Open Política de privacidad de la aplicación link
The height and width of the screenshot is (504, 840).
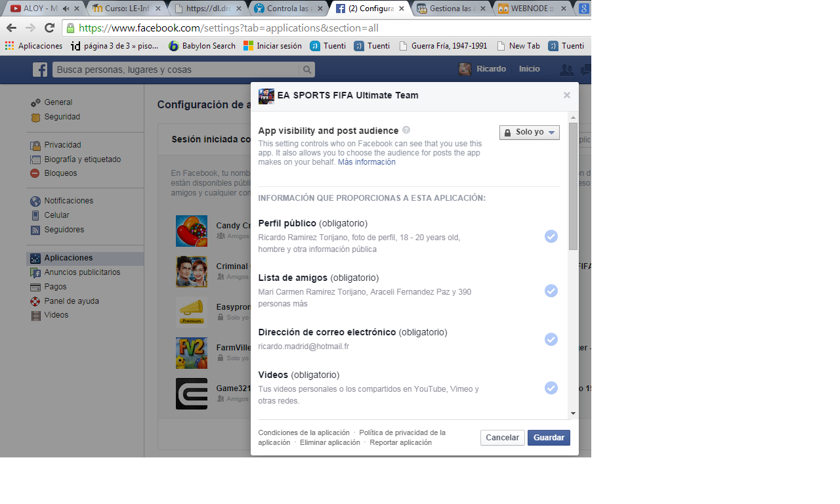[352, 438]
